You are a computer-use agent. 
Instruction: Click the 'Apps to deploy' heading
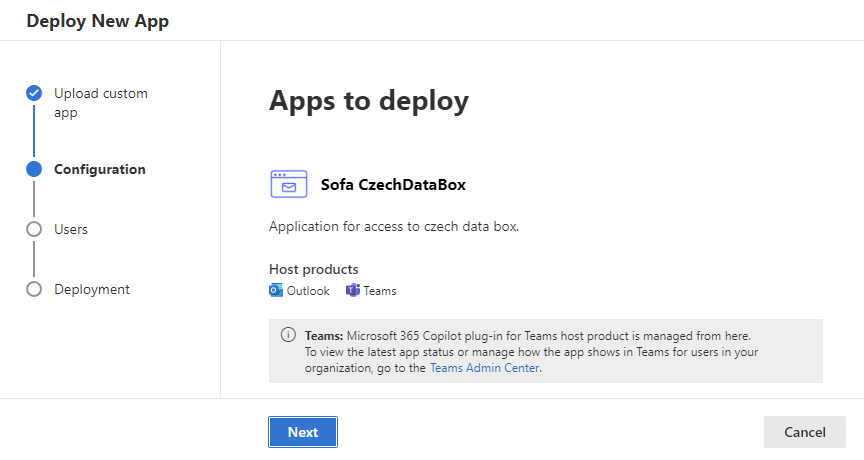tap(369, 101)
